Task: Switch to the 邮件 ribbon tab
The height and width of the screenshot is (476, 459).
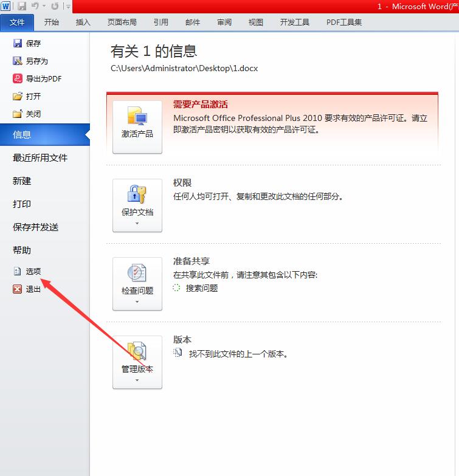Action: (x=193, y=22)
